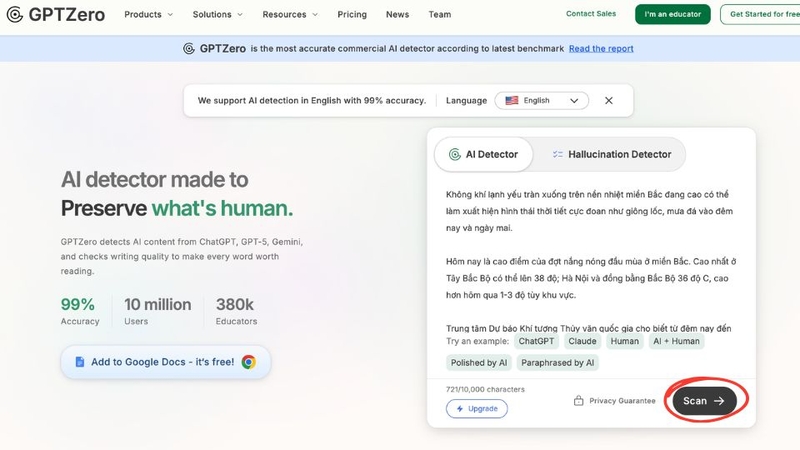Select the Paraphrased by AI example

coord(557,363)
